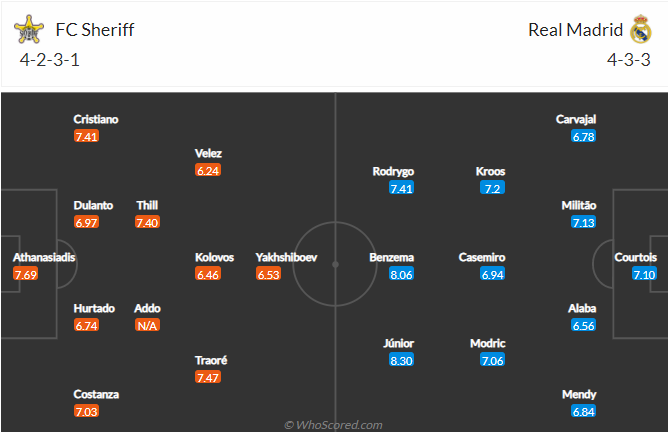Click the Real Madrid club crest icon
This screenshot has height=432, width=668.
coord(641,29)
